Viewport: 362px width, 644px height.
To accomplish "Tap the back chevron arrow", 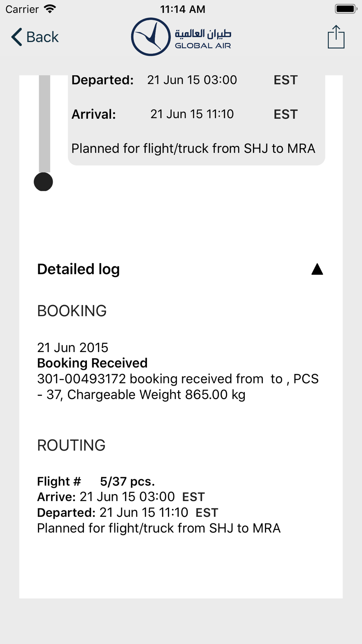I will pos(17,37).
